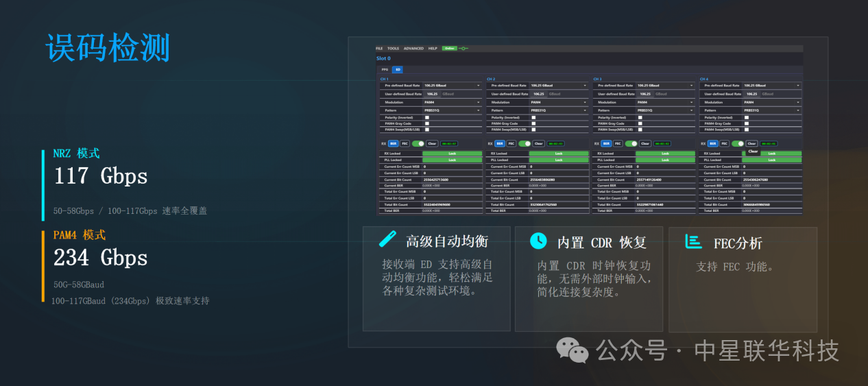Click the BER button in CH 2

(500, 143)
